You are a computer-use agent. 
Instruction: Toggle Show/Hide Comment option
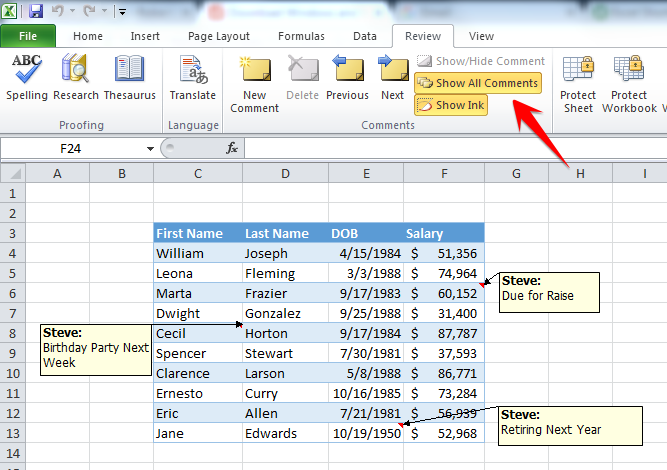(x=481, y=61)
